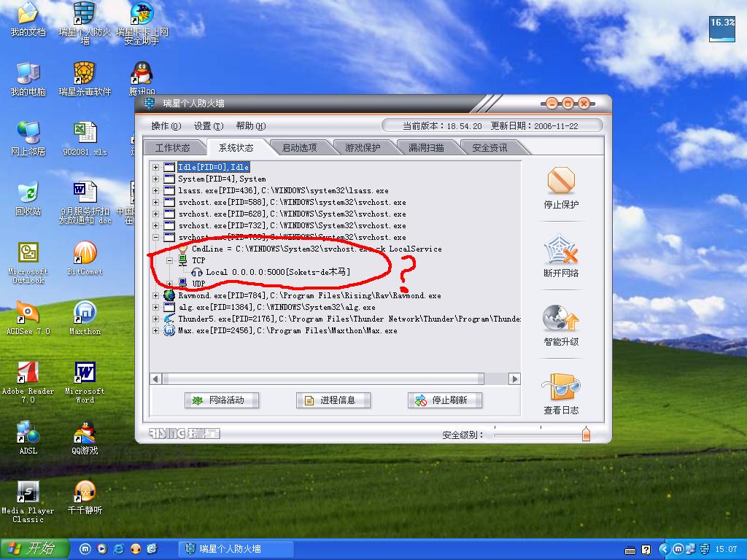Open 瑞星杀毒软件 desktop shortcut
This screenshot has height=560, width=747.
point(85,79)
